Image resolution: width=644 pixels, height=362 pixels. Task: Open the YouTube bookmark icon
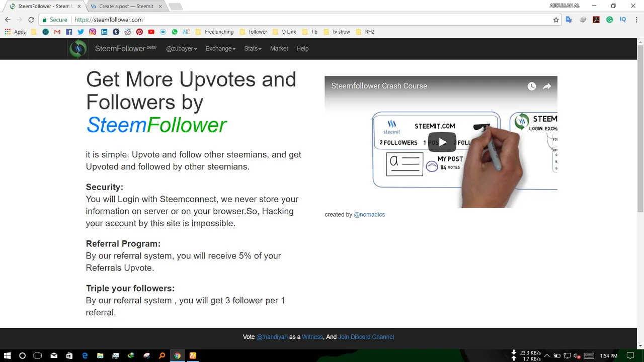click(x=151, y=32)
